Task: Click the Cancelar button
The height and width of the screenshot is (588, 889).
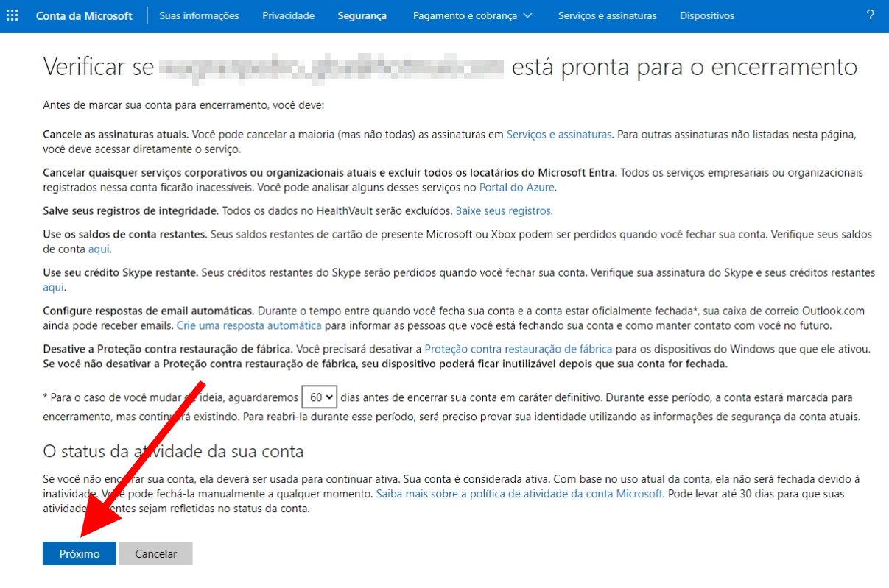Action: tap(155, 553)
